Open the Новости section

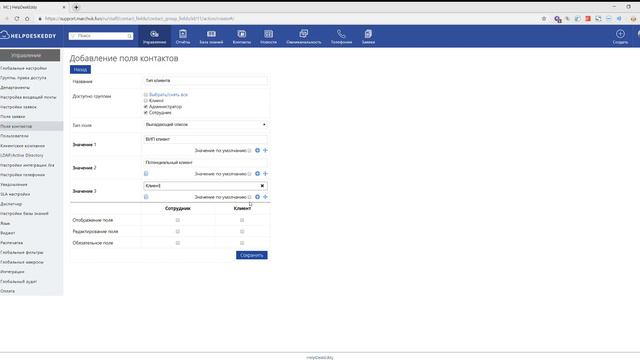click(268, 36)
